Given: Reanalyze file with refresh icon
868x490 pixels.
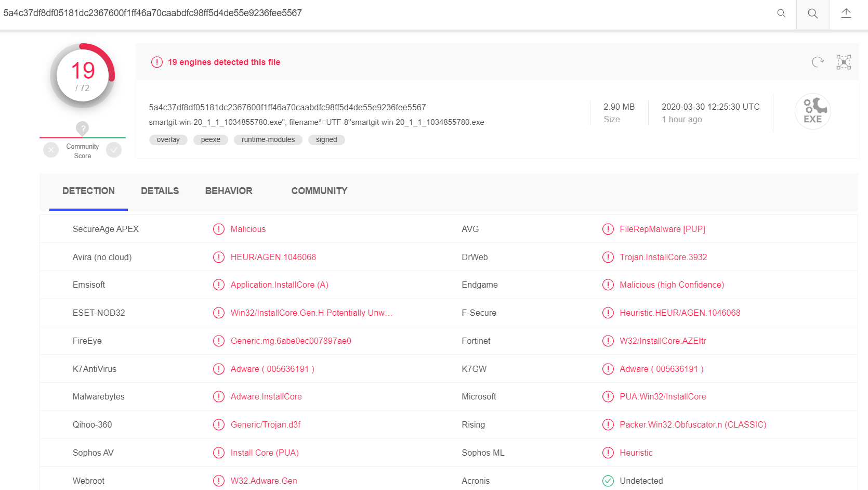Looking at the screenshot, I should coord(818,62).
